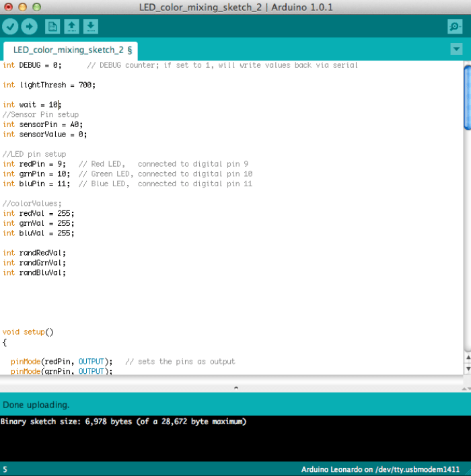The image size is (471, 476).
Task: Click the scrollbar down arrow
Action: pyautogui.click(x=468, y=369)
